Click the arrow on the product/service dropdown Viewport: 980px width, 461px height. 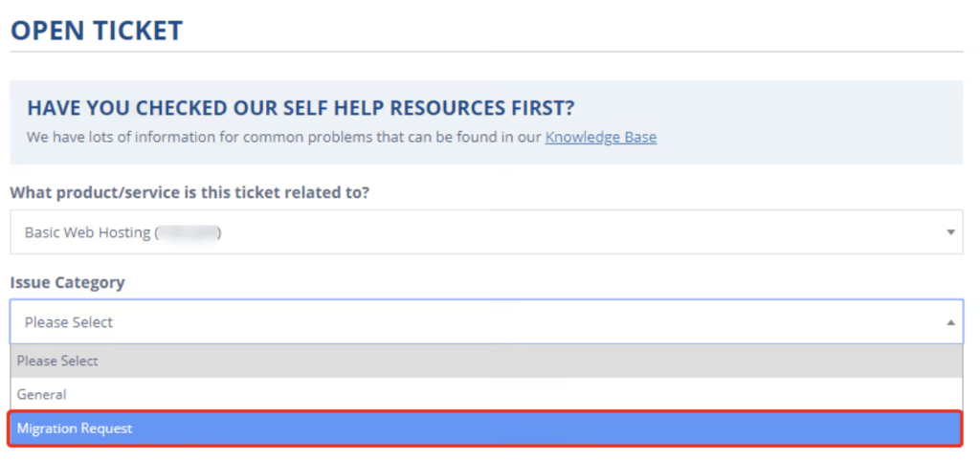pos(950,232)
